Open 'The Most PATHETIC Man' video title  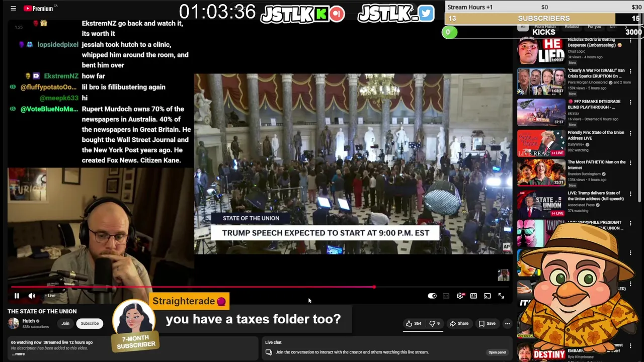click(x=597, y=165)
